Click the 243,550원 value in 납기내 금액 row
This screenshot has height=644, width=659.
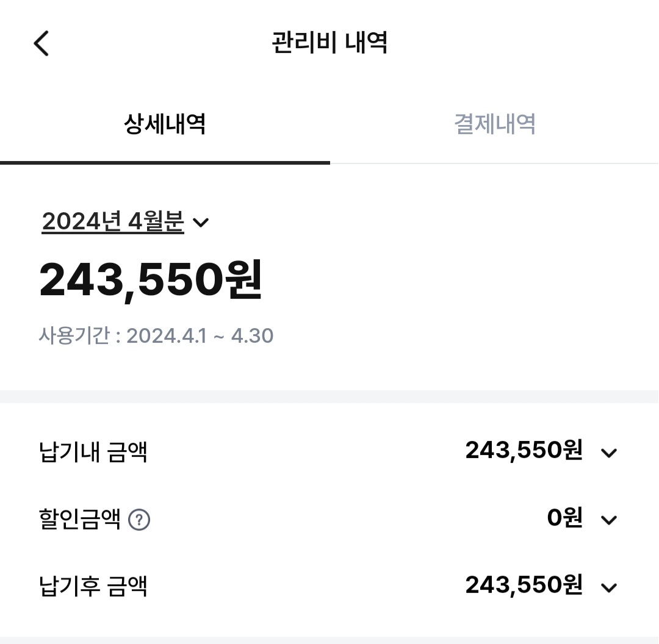coord(524,451)
